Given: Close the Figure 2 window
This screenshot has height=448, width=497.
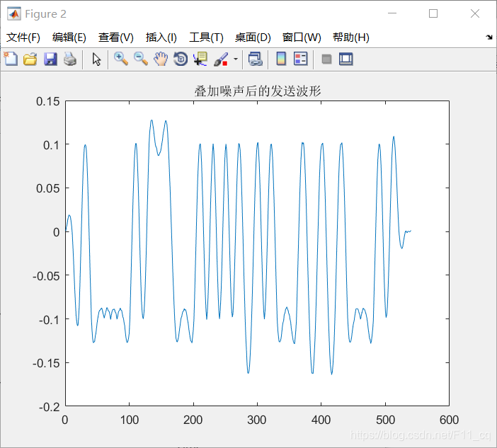Looking at the screenshot, I should coord(475,13).
